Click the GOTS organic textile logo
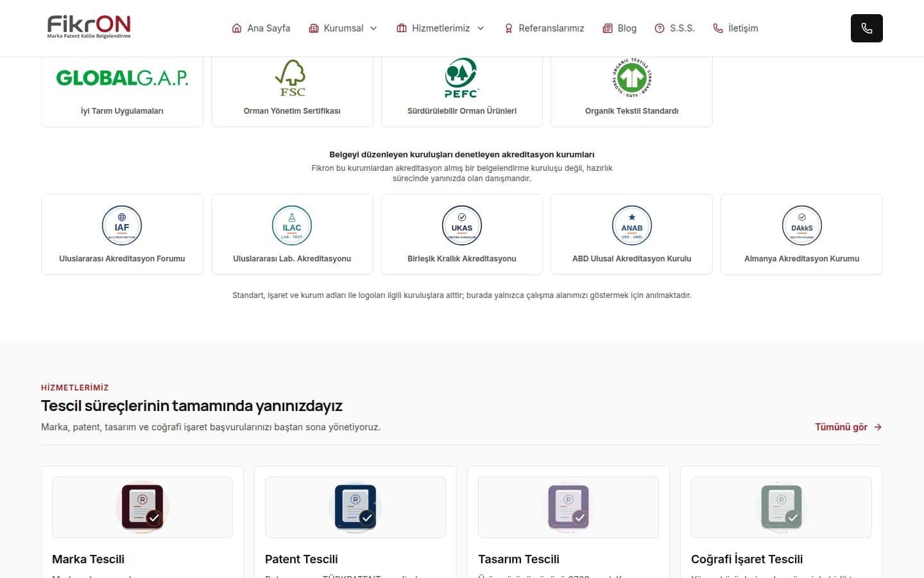Viewport: 924px width, 578px height. (x=632, y=78)
